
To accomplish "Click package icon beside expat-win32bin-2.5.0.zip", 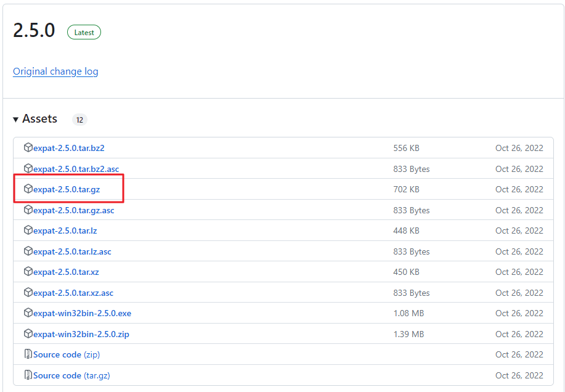I will click(x=28, y=333).
